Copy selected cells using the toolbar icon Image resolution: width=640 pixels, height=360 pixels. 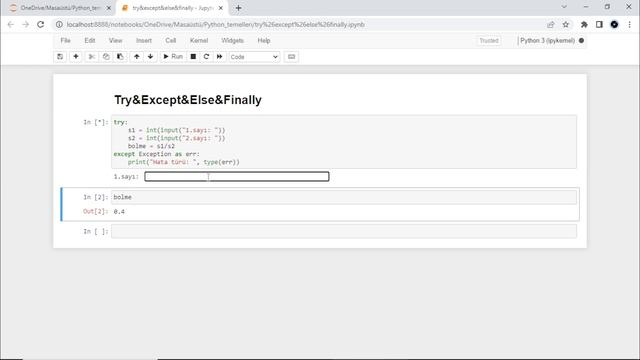click(x=106, y=57)
